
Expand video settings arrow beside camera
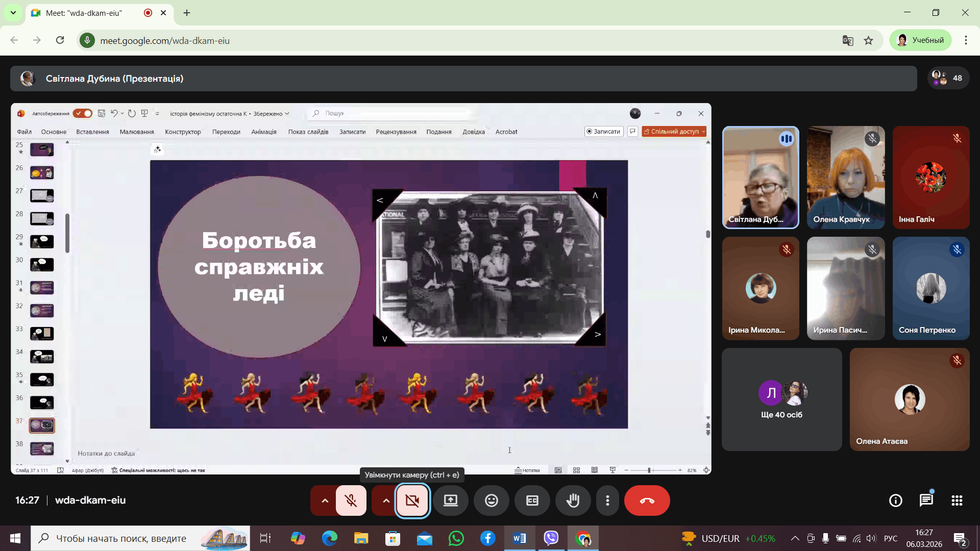pos(386,500)
